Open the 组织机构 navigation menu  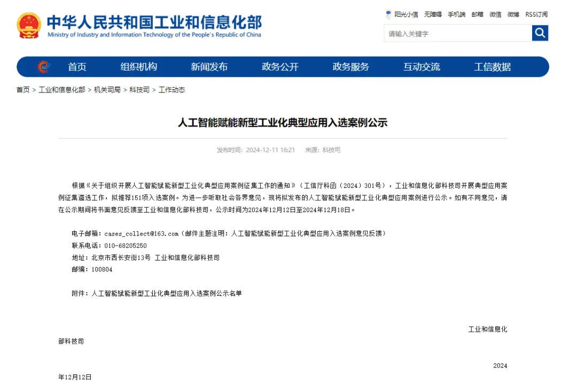pos(138,66)
